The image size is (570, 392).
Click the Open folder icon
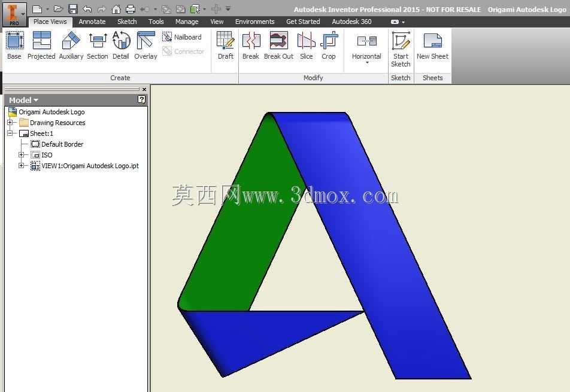(58, 9)
